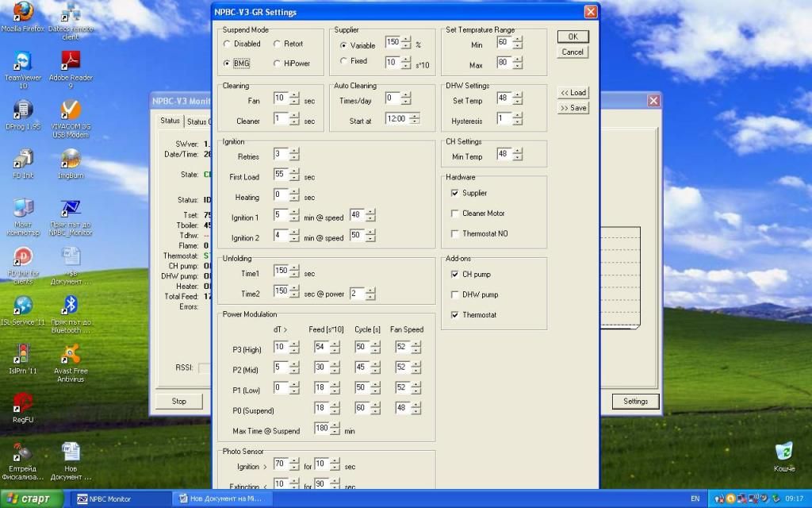This screenshot has height=508, width=812.
Task: Click the Auto Cleaning Start at time field
Action: (398, 119)
